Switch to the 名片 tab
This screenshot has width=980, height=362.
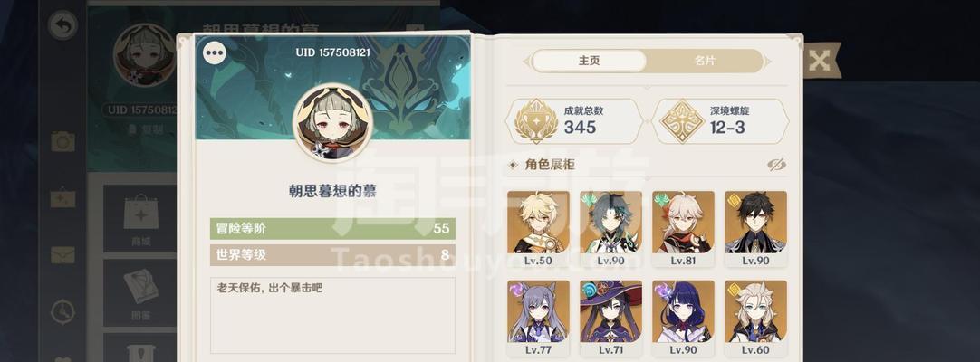(705, 61)
